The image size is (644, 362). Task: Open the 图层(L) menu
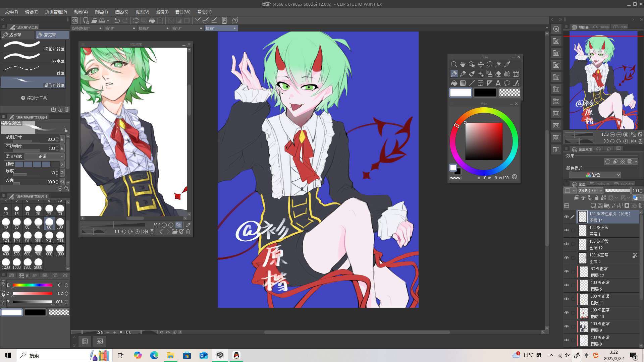(x=101, y=12)
